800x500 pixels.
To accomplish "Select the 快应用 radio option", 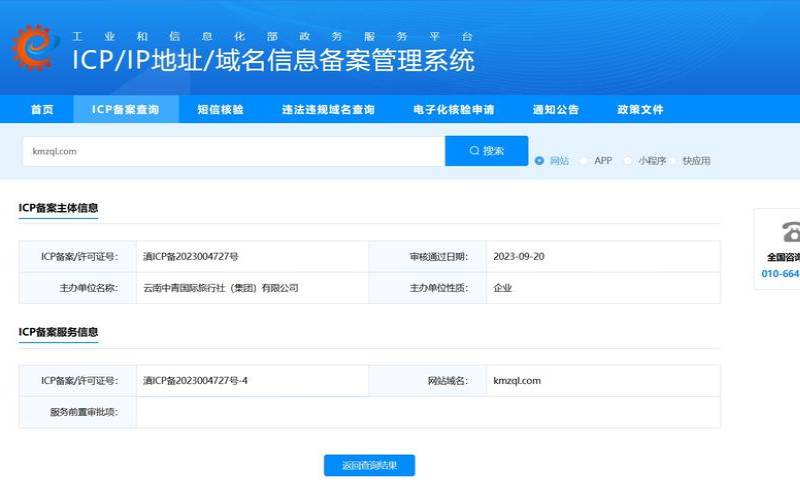I will (672, 161).
